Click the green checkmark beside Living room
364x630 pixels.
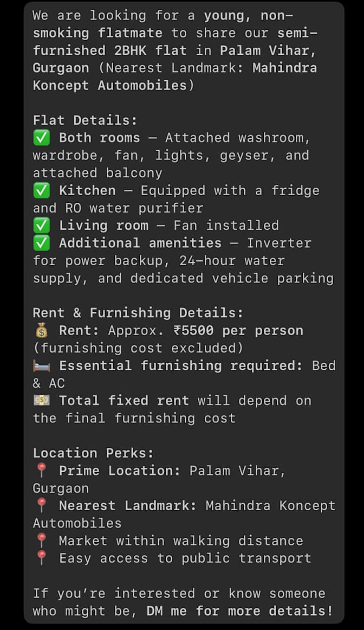[x=41, y=226]
